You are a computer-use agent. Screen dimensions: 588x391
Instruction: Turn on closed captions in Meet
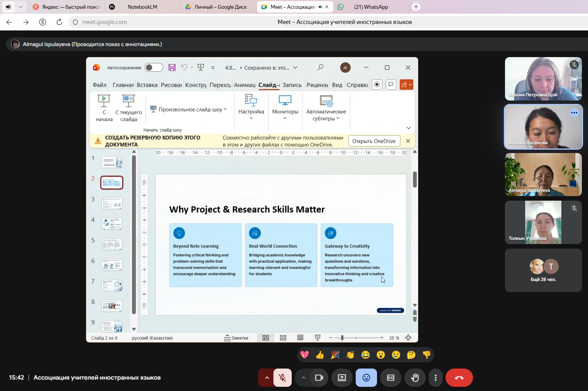[x=390, y=378]
